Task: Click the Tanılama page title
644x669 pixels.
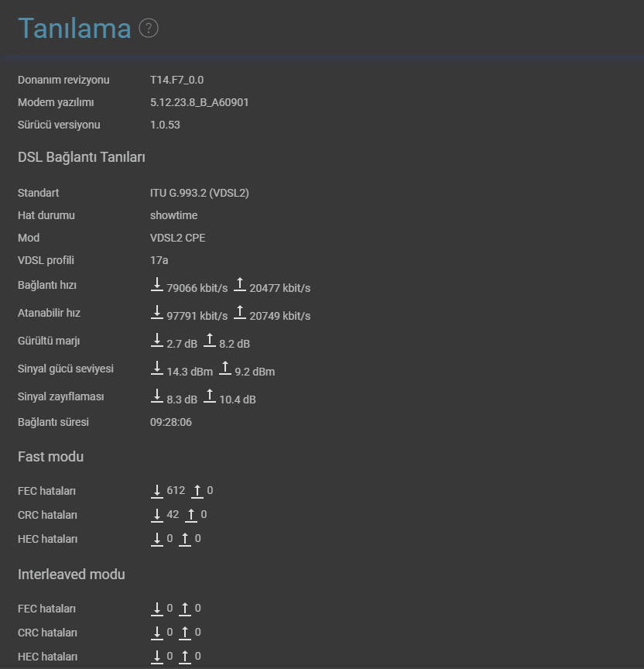Action: (74, 29)
